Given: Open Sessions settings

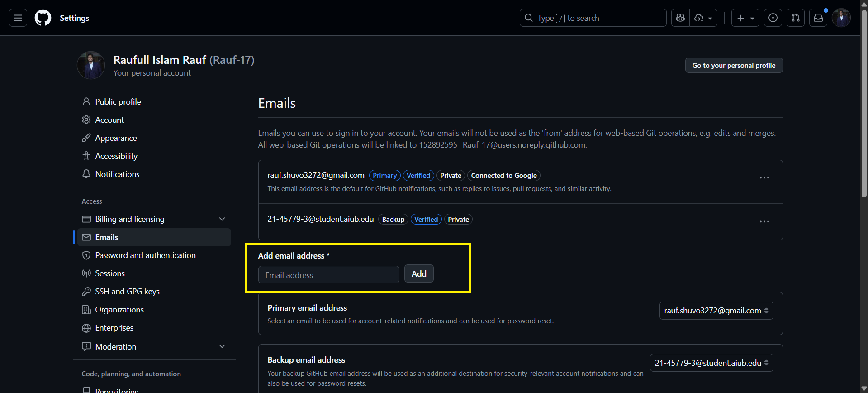Looking at the screenshot, I should (x=154, y=273).
